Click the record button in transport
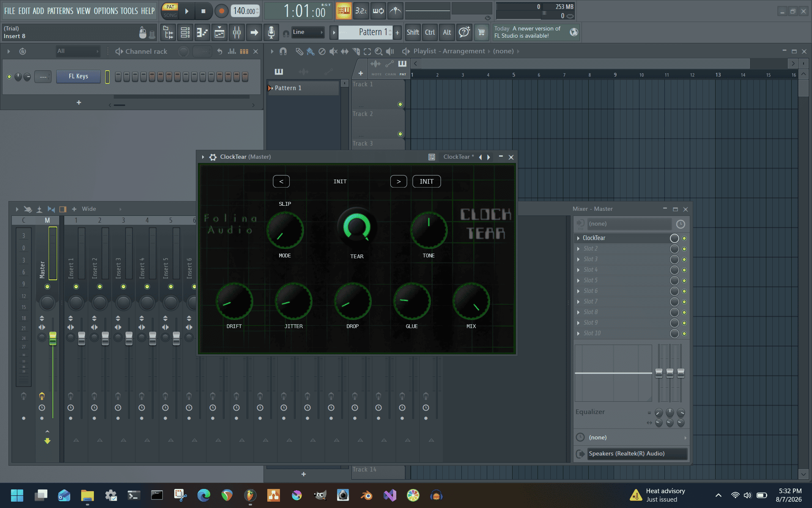This screenshot has height=508, width=812. [x=221, y=11]
